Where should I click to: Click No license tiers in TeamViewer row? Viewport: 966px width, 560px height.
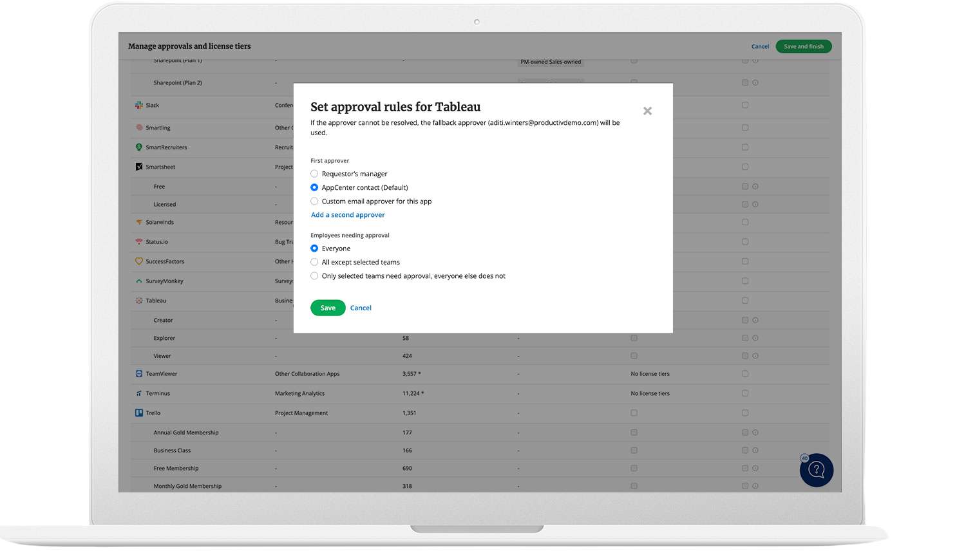(650, 374)
